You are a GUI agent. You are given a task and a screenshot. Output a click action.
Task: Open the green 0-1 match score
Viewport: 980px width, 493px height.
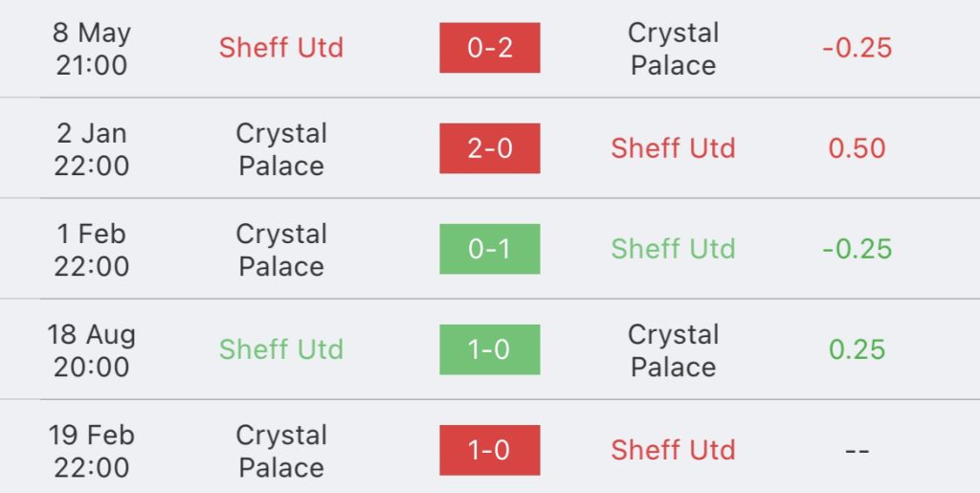(489, 249)
